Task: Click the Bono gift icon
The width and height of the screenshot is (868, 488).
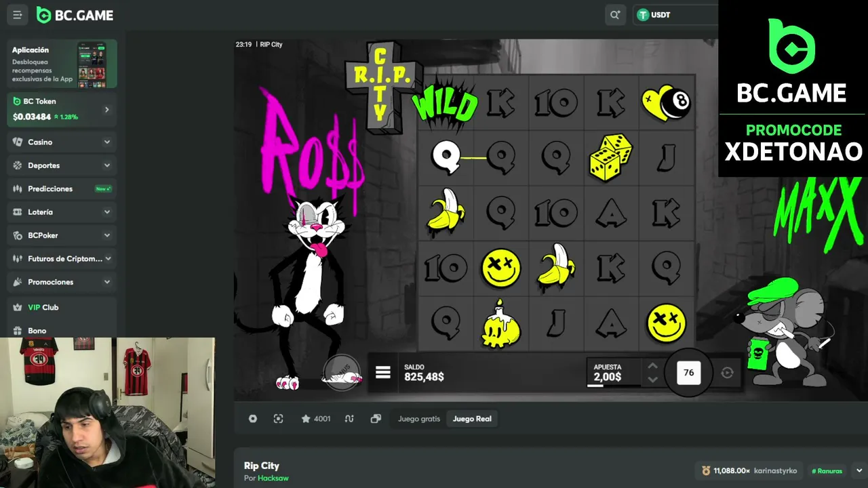Action: tap(17, 331)
